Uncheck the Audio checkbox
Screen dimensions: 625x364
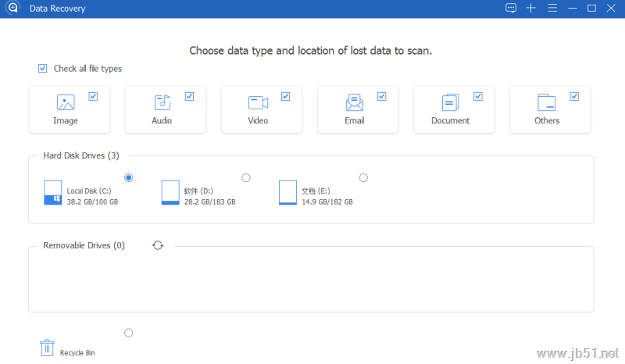189,97
